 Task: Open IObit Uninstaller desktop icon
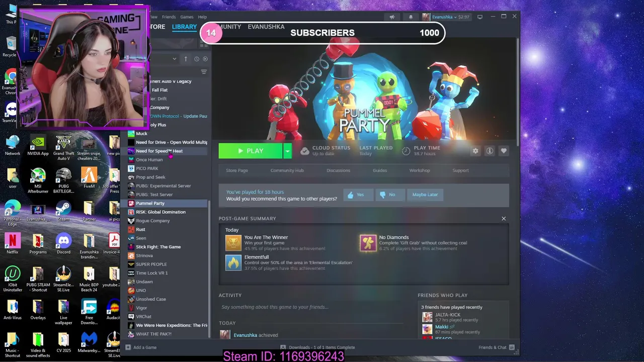[13, 279]
